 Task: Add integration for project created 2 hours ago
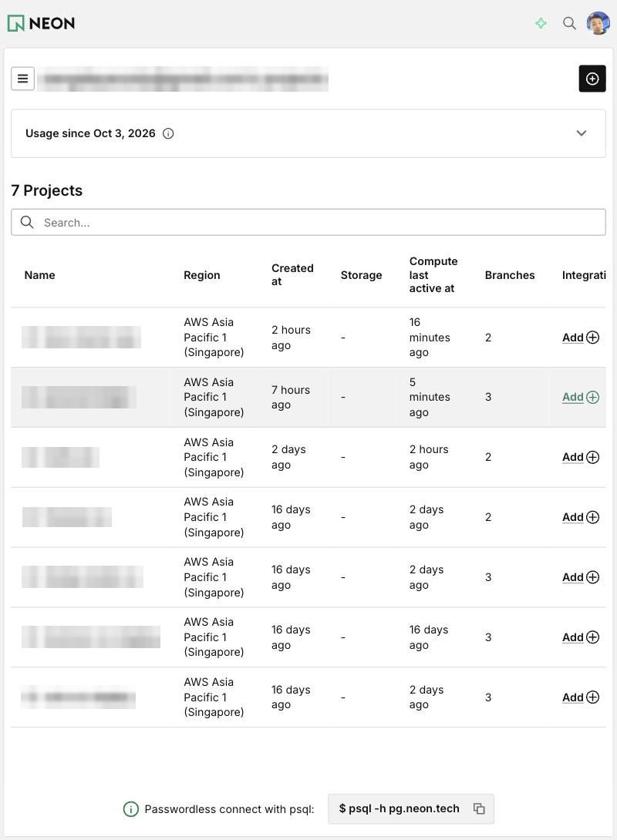pos(581,338)
